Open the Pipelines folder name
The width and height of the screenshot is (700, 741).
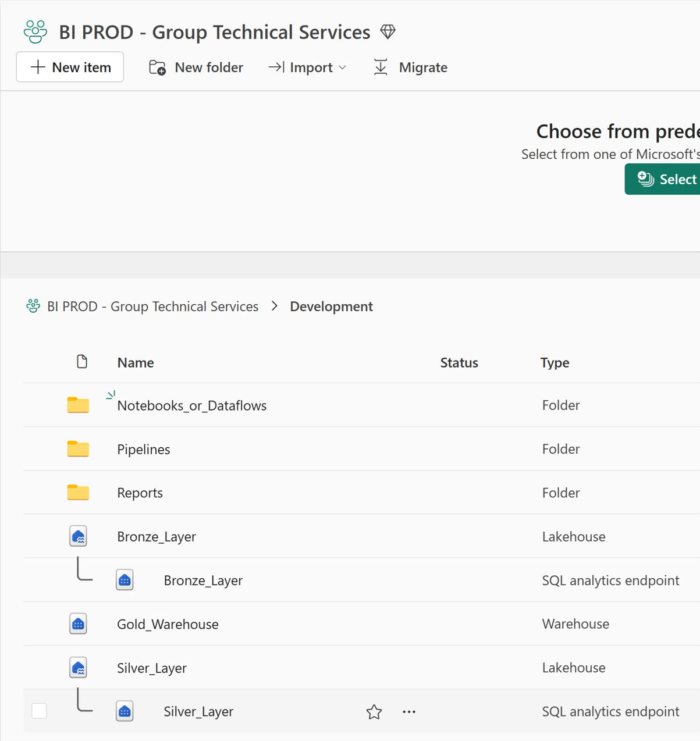click(143, 449)
